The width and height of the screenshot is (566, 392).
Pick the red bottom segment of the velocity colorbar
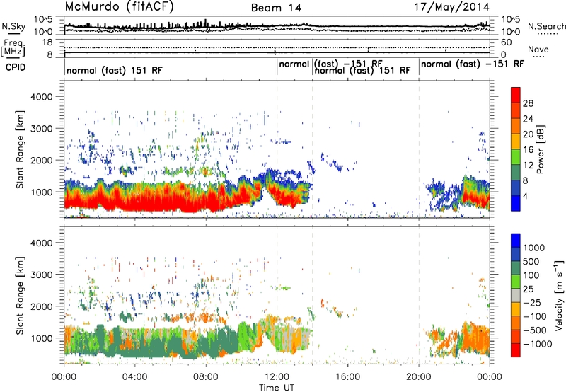point(516,350)
